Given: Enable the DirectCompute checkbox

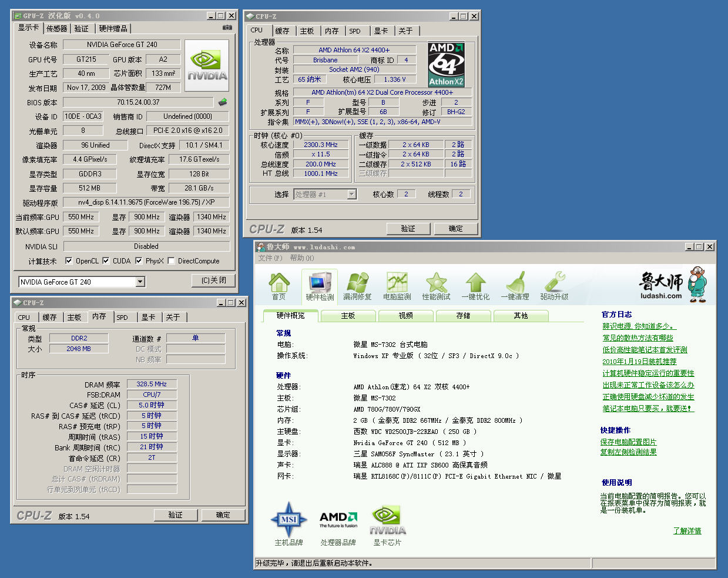Looking at the screenshot, I should pos(171,260).
